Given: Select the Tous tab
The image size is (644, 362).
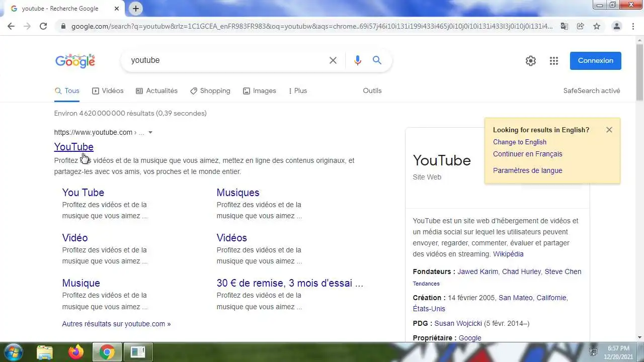Looking at the screenshot, I should tap(67, 90).
